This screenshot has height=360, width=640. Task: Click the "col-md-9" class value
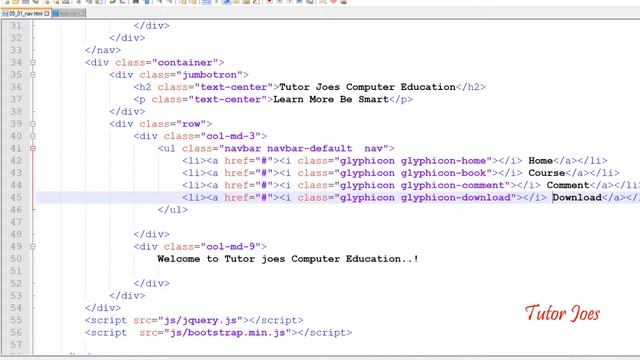231,247
